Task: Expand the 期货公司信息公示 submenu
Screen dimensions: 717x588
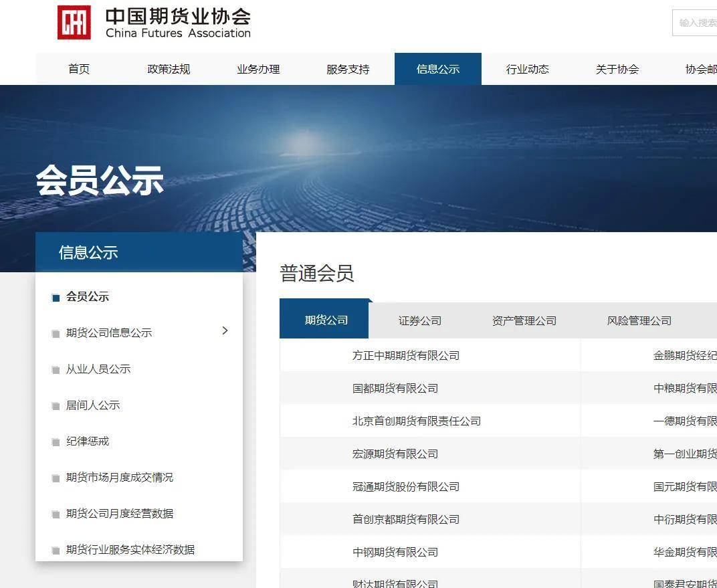Action: (x=109, y=332)
